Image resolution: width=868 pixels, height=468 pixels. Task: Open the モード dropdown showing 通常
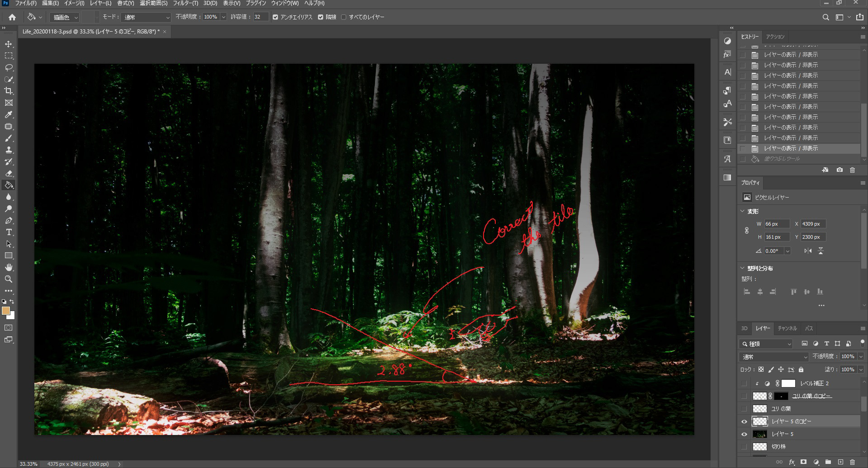146,17
